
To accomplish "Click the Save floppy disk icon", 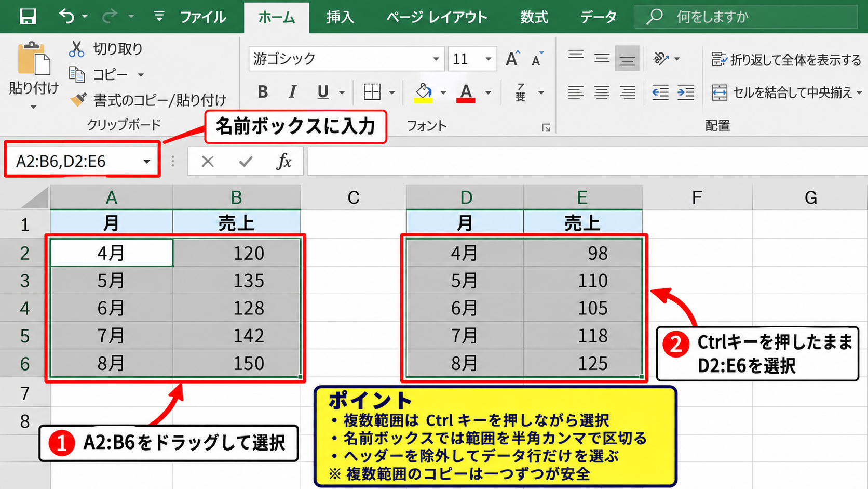I will (x=28, y=16).
